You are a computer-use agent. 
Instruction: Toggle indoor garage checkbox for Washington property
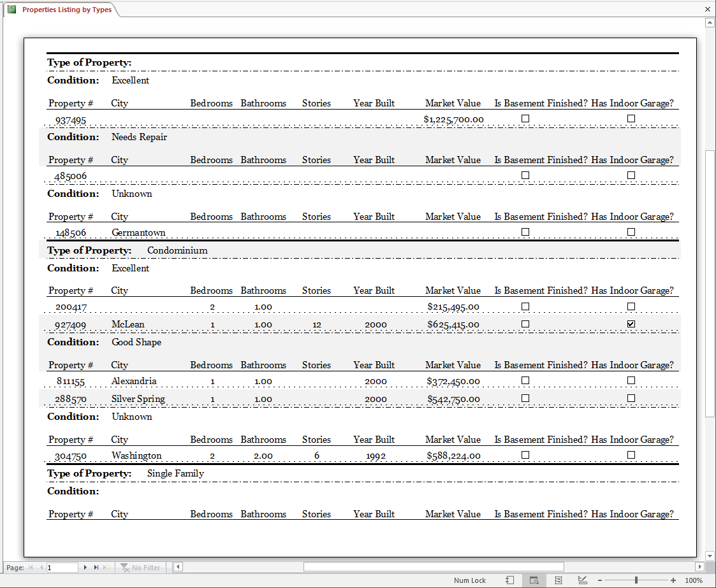[631, 455]
